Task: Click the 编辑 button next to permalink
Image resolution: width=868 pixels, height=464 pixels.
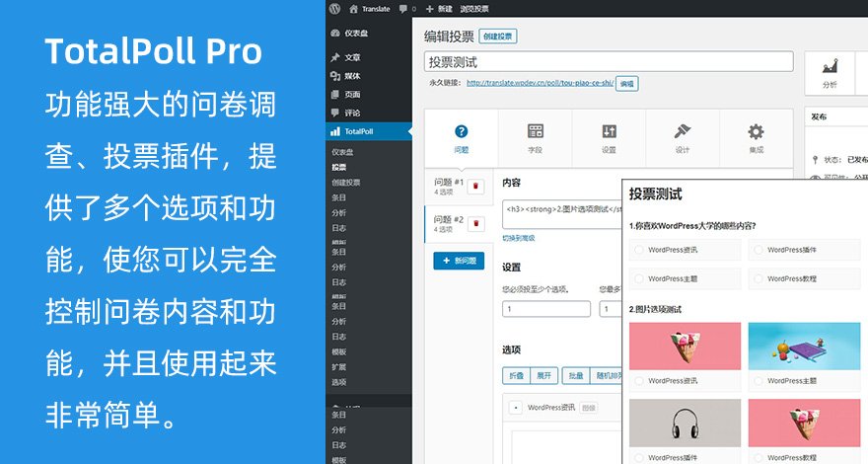Action: (x=626, y=84)
